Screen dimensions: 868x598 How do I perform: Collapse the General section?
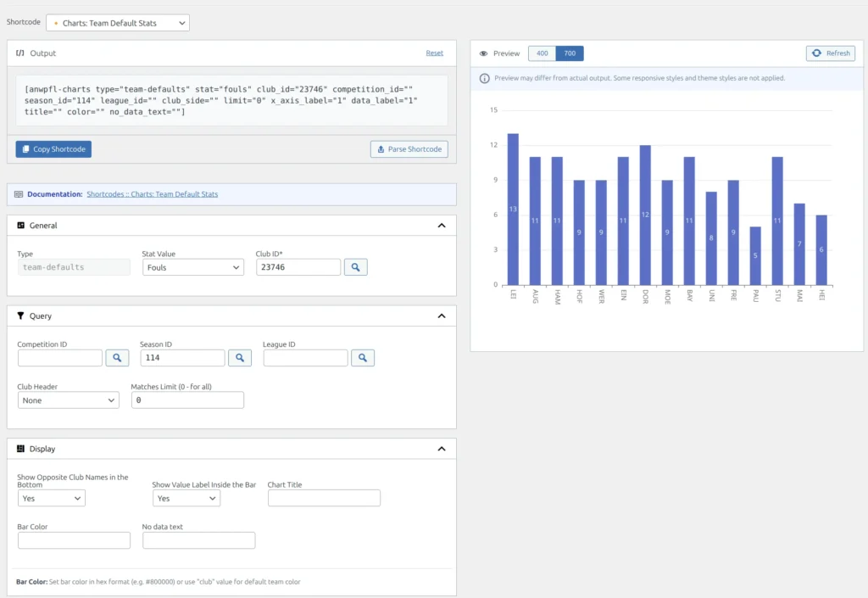coord(441,226)
